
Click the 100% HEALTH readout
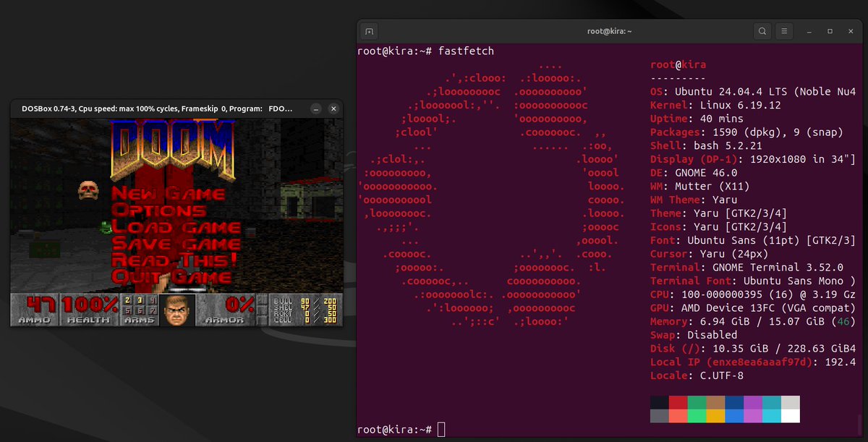pyautogui.click(x=89, y=305)
